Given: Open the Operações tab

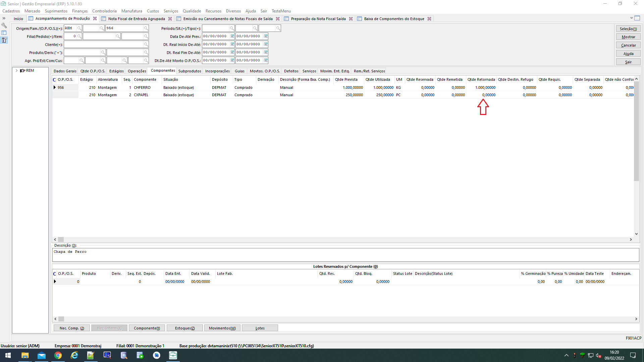Looking at the screenshot, I should (137, 71).
